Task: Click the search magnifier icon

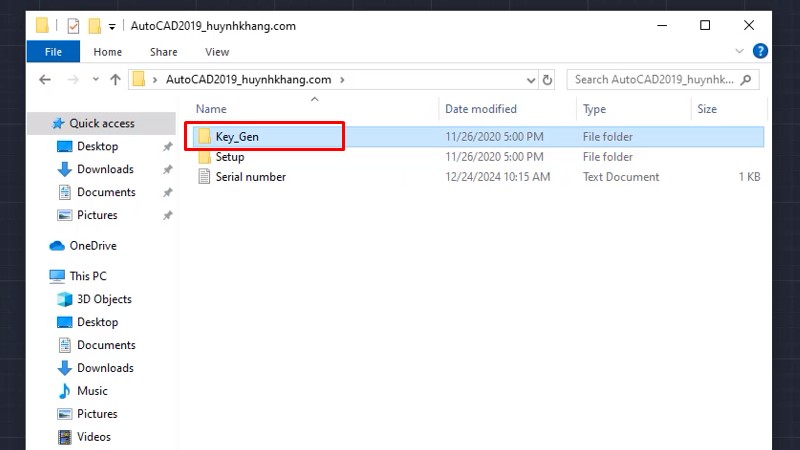Action: [x=748, y=79]
